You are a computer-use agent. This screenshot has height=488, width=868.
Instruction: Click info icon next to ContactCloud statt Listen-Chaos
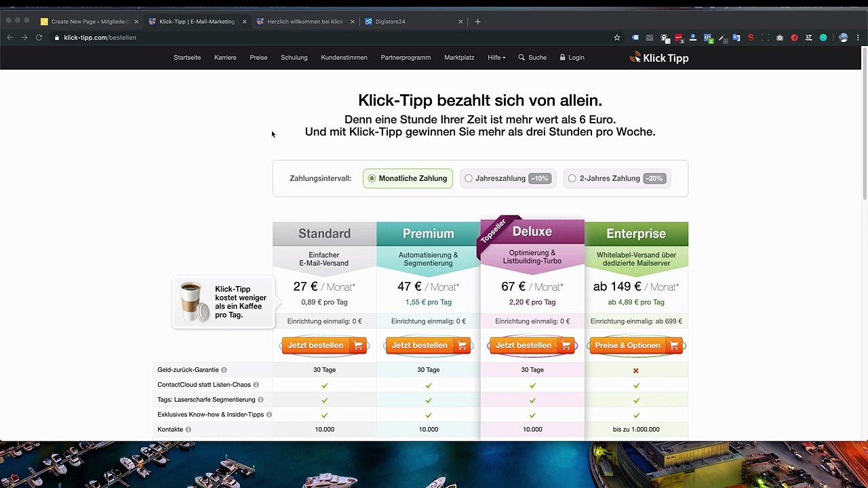point(256,385)
